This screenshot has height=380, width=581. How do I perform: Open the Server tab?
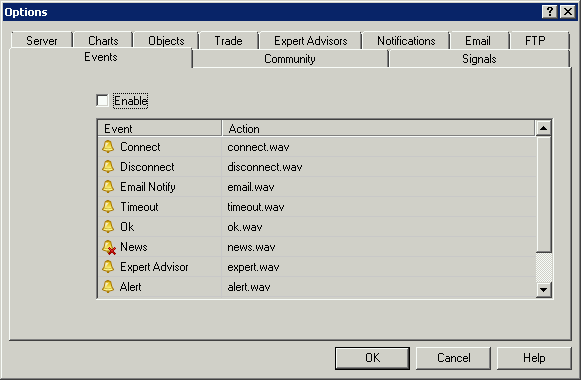pos(42,40)
